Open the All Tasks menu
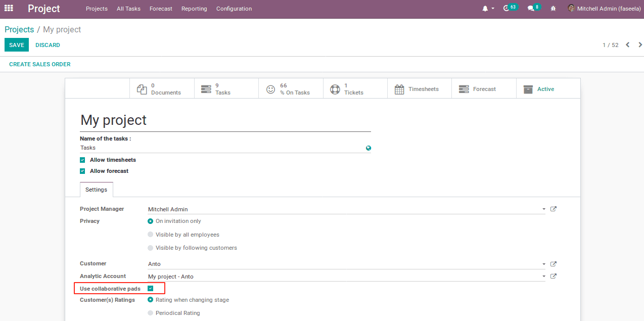The height and width of the screenshot is (321, 644). (x=128, y=9)
